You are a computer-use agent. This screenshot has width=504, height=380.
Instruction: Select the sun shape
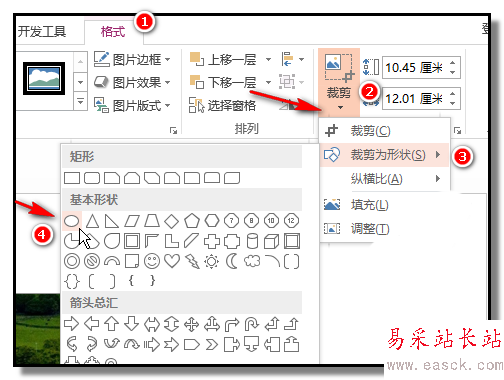[212, 261]
